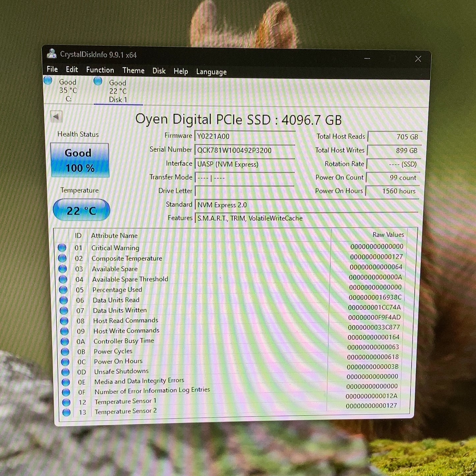
Task: Click the Standard field NVM Express 2.0
Action: [307, 205]
